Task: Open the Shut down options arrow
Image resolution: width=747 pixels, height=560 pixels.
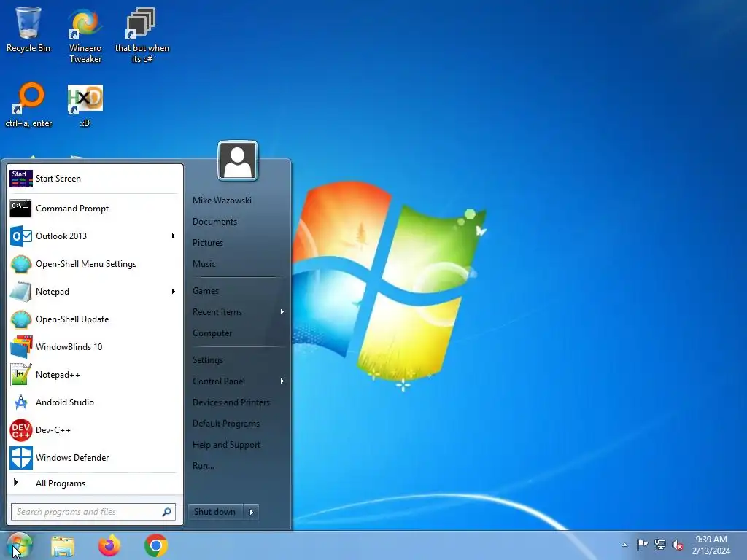Action: click(252, 513)
